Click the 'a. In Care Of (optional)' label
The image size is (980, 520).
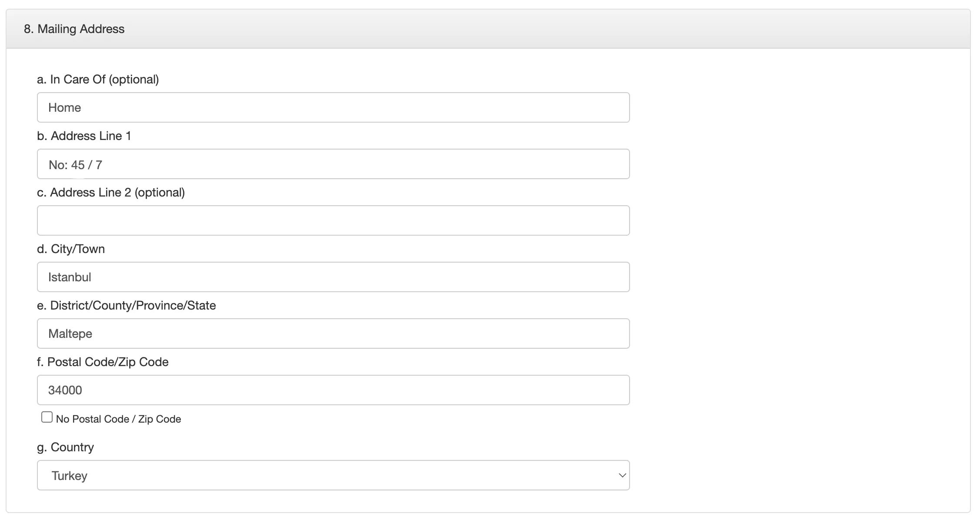coord(98,80)
